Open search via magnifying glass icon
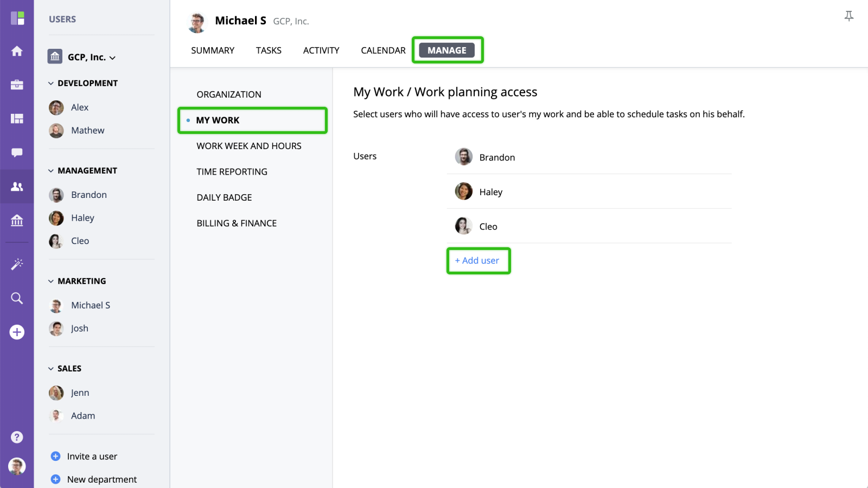 coord(17,298)
